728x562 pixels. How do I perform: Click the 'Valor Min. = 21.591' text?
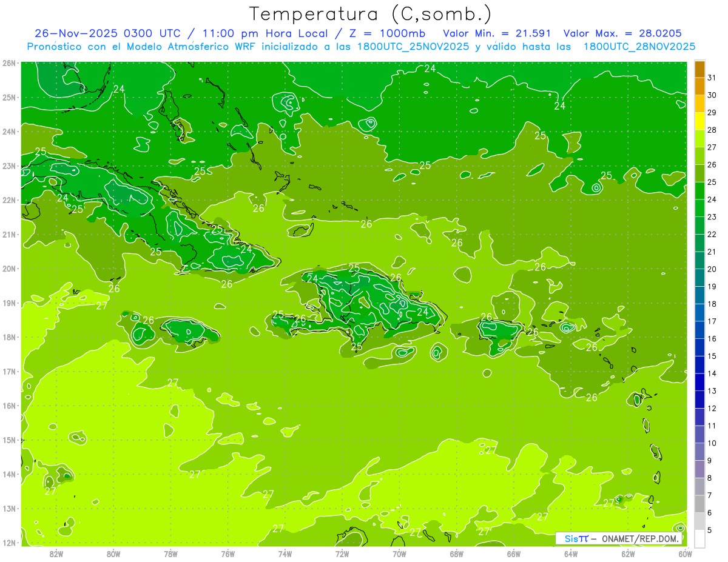(x=497, y=33)
